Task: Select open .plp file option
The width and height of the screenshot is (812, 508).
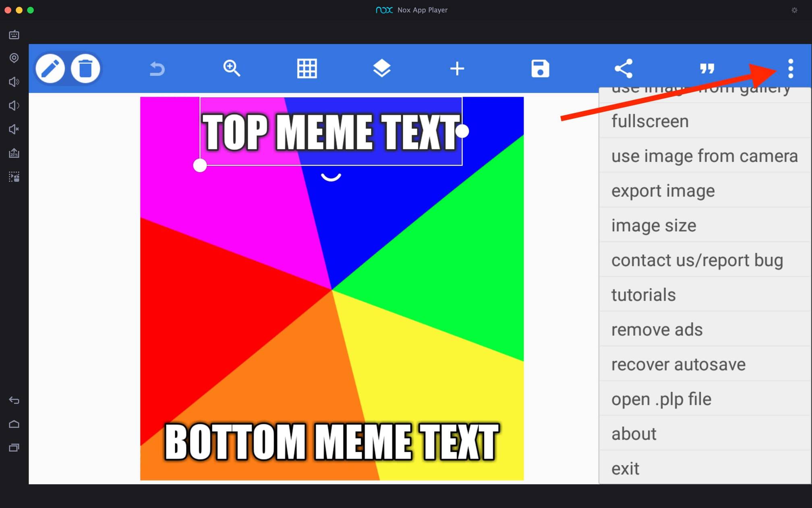Action: coord(661,399)
